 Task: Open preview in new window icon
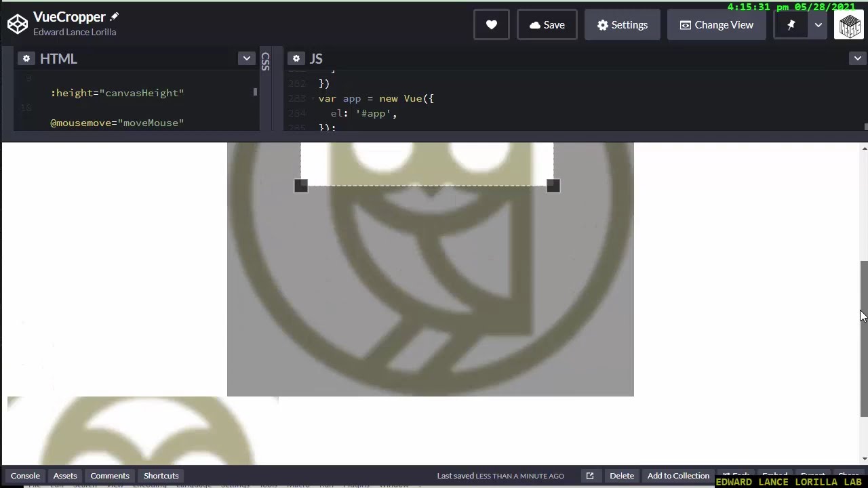(x=590, y=476)
